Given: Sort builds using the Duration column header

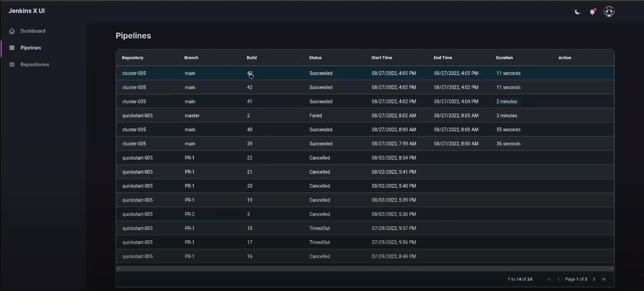Looking at the screenshot, I should (x=504, y=57).
